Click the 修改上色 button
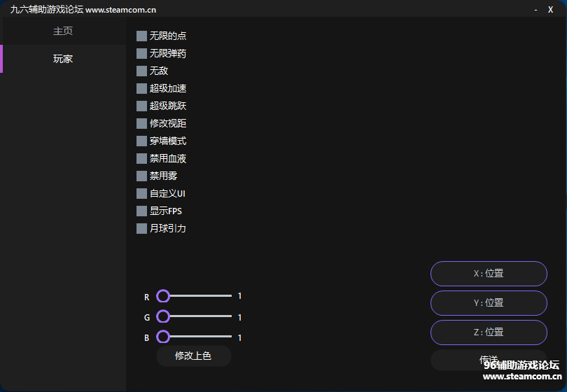This screenshot has width=567, height=392. (x=193, y=356)
